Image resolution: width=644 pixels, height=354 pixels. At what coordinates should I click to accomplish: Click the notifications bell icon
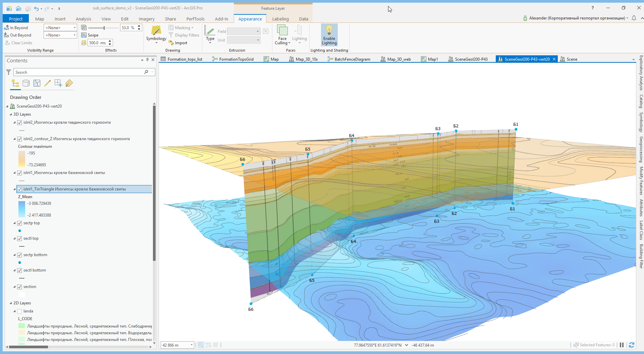pos(634,18)
